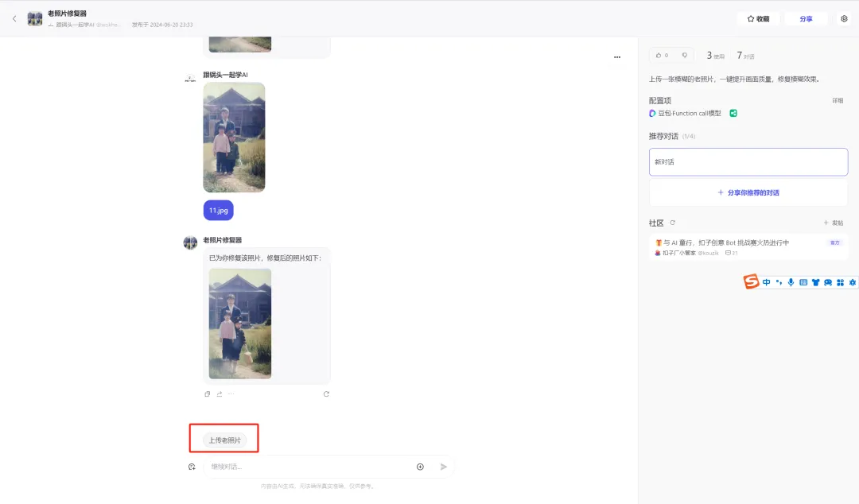This screenshot has width=859, height=504.
Task: Click the 继续对话 message input field
Action: coord(309,467)
